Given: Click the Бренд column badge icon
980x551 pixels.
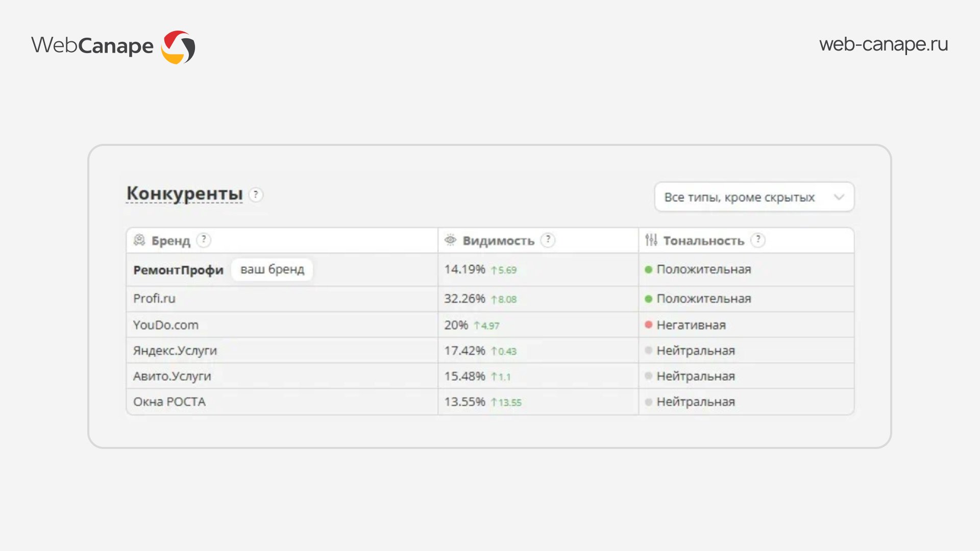Looking at the screenshot, I should [x=139, y=240].
